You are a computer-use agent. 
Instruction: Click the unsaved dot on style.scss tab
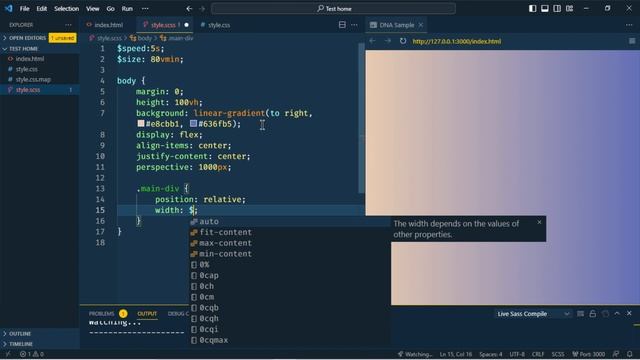(187, 25)
